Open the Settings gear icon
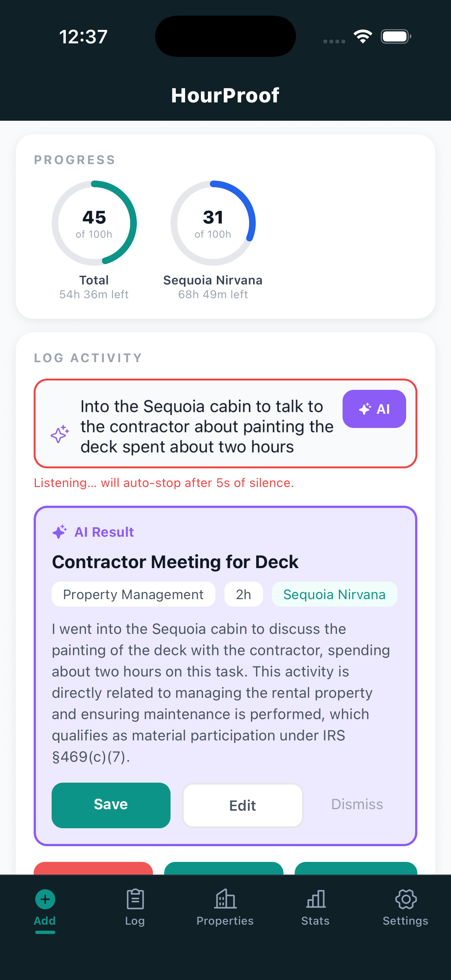 [406, 899]
